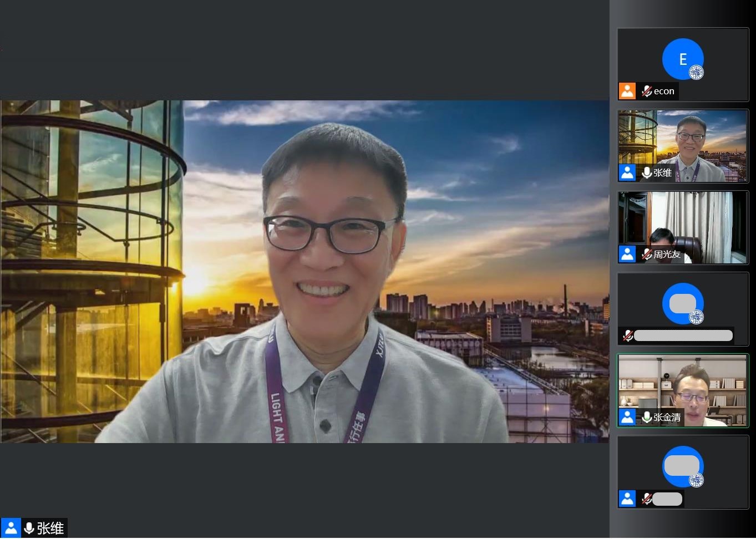Click the muted microphone icon beside 周光友

tap(646, 254)
